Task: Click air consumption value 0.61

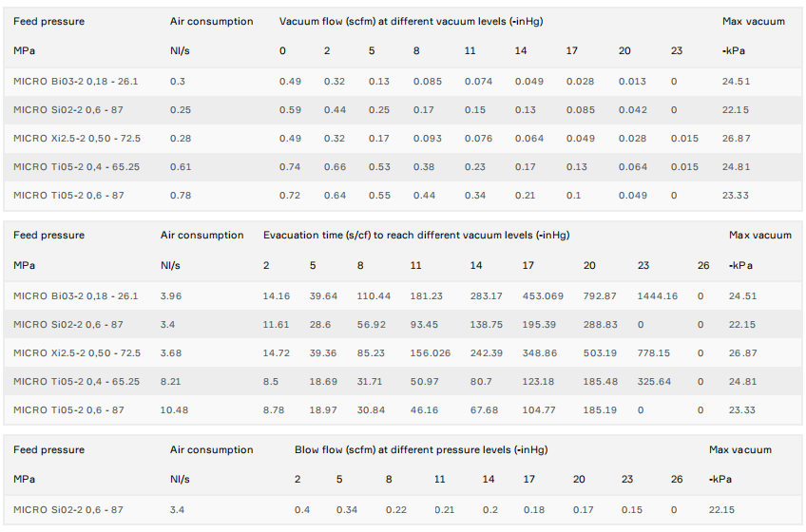Action: click(x=180, y=167)
